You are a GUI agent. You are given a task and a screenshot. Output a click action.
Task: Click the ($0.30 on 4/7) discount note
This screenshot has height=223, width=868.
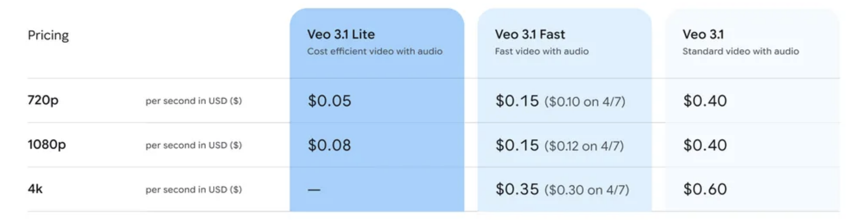click(x=587, y=190)
